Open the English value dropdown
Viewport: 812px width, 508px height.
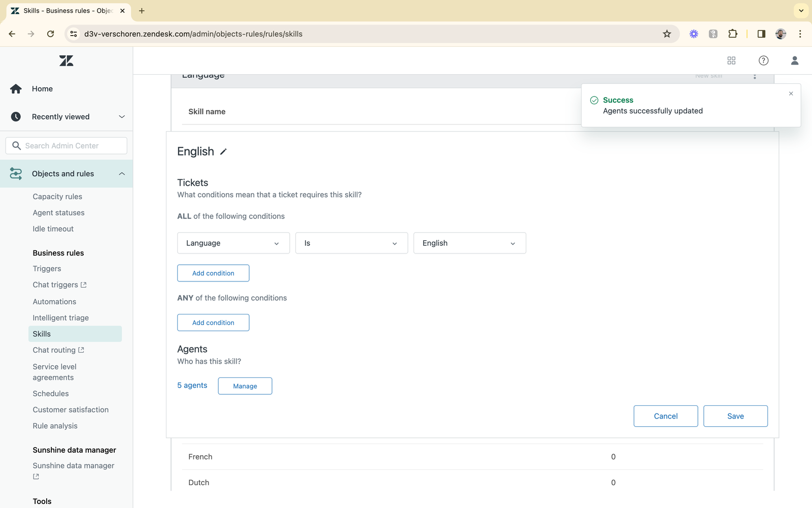coord(469,243)
